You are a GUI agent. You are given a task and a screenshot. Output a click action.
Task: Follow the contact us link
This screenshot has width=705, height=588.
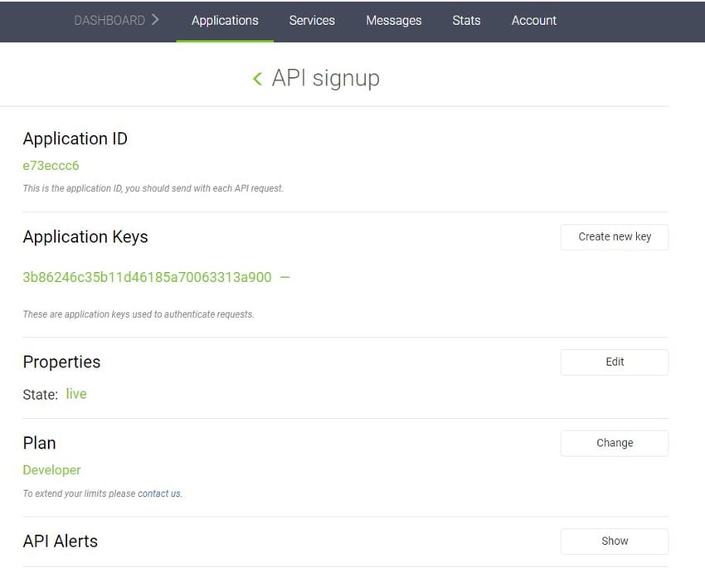coord(159,493)
